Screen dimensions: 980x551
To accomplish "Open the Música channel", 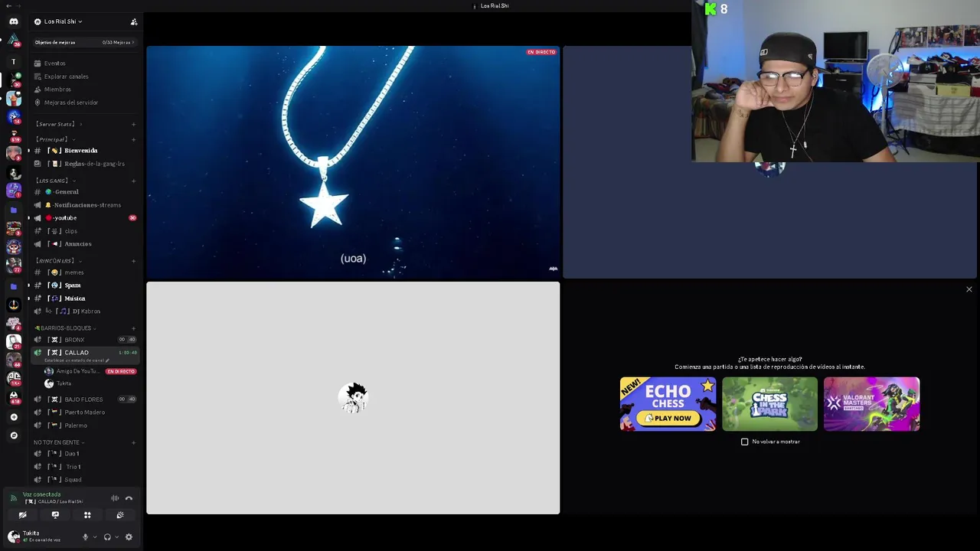I will (x=84, y=298).
